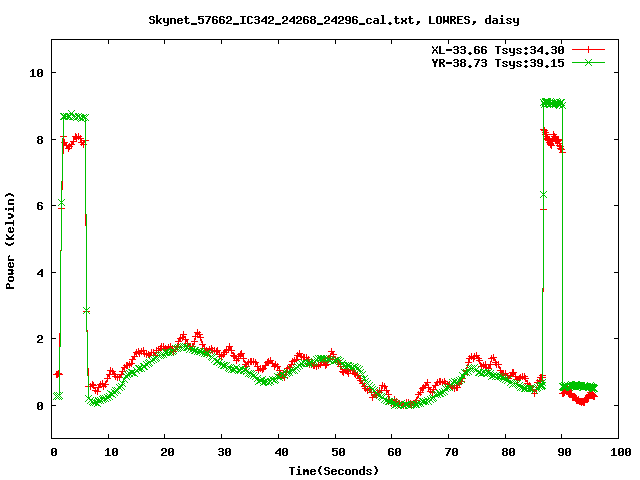The image size is (640, 480).
Task: Click the y-axis tick label 2
Action: click(x=40, y=339)
